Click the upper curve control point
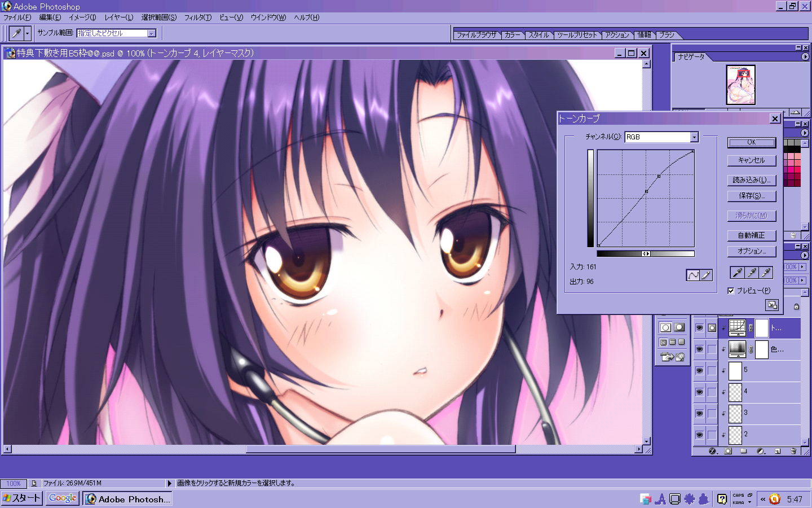812x508 pixels. point(659,176)
